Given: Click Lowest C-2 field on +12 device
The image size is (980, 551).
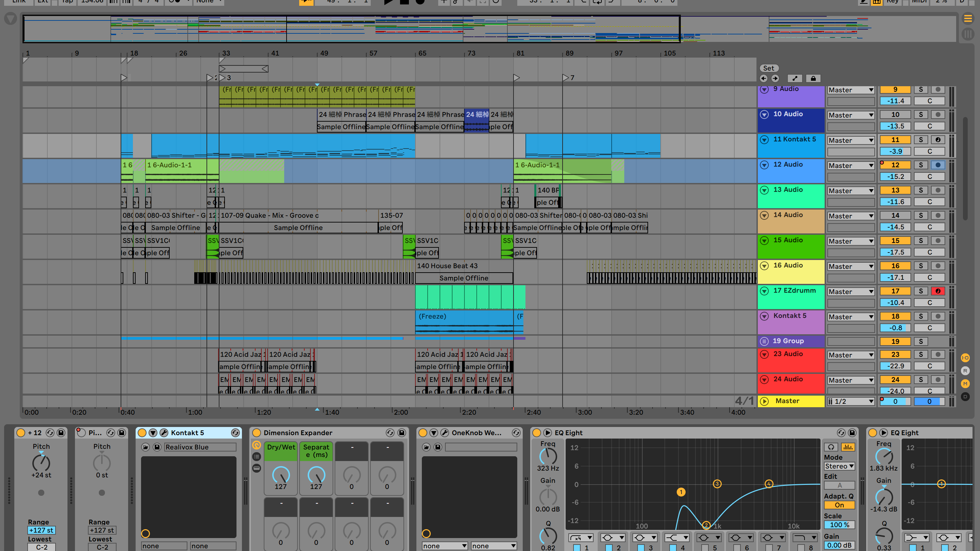Looking at the screenshot, I should pyautogui.click(x=42, y=547).
